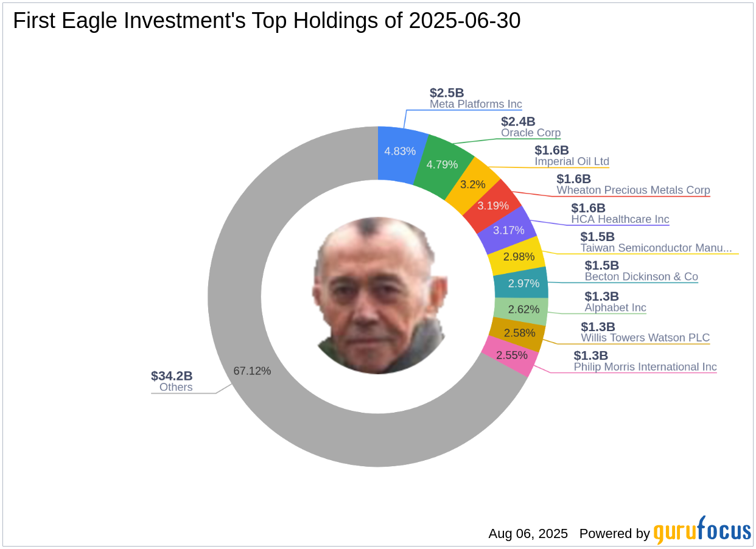Viewport: 756px width, 549px height.
Task: Click the 'Taiwan Semiconductor Manu...' label
Action: pos(656,248)
